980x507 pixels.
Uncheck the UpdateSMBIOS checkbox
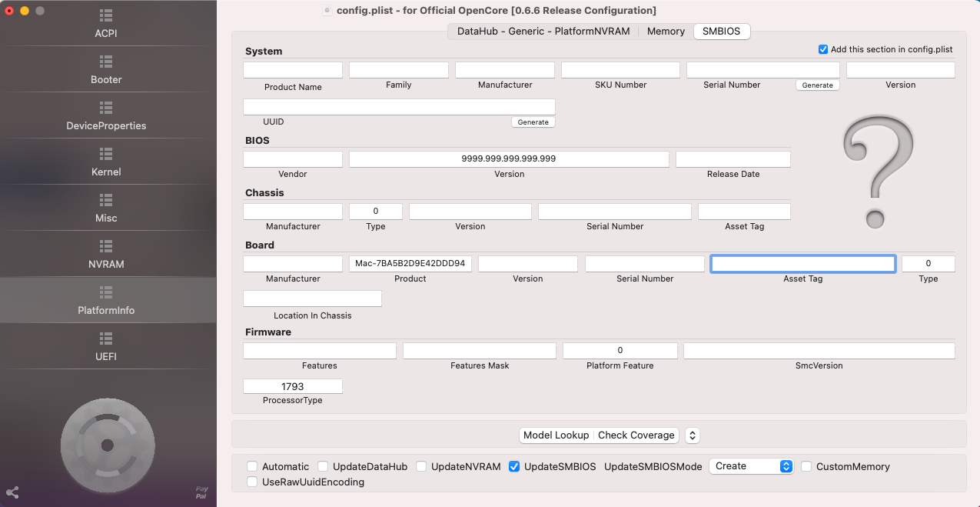pyautogui.click(x=514, y=466)
